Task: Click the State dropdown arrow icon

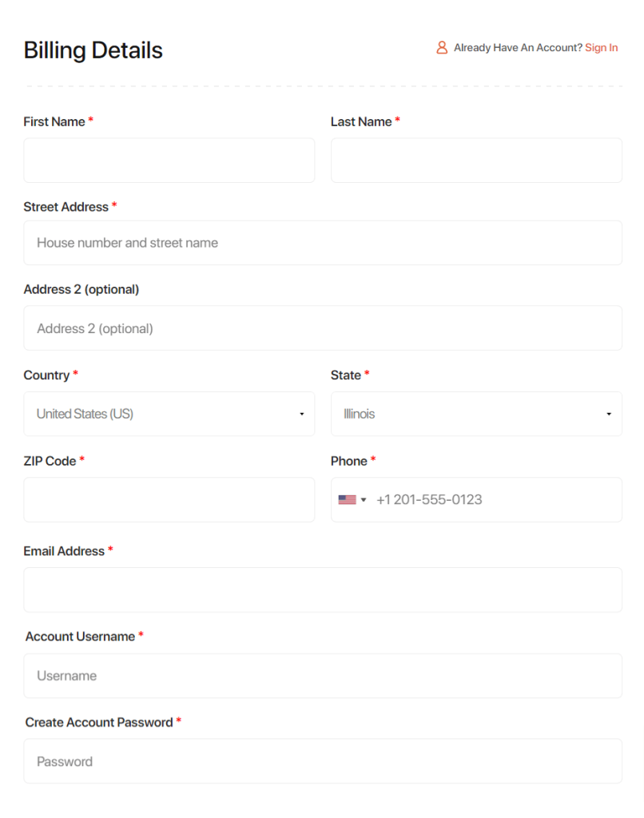Action: click(609, 415)
